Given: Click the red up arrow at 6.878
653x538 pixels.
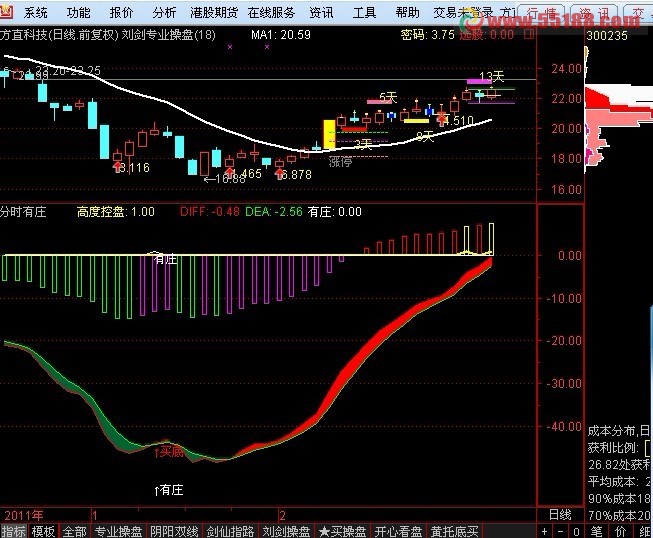Looking at the screenshot, I should 279,173.
